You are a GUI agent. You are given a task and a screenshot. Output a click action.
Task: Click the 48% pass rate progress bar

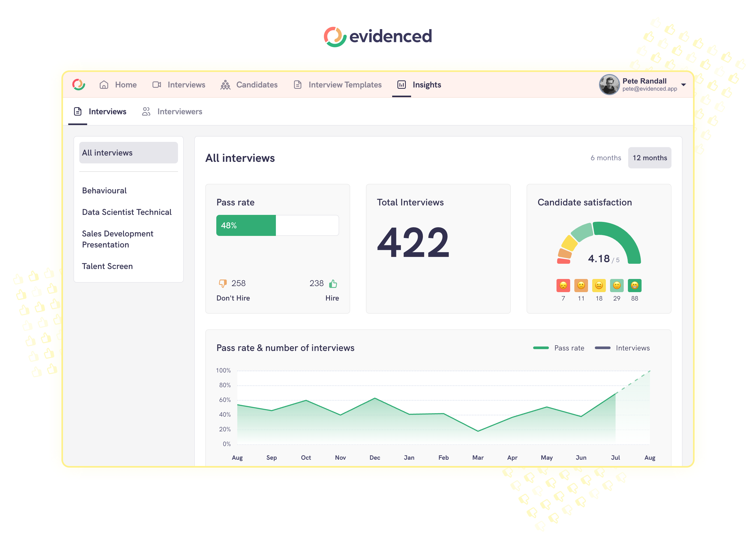(277, 225)
